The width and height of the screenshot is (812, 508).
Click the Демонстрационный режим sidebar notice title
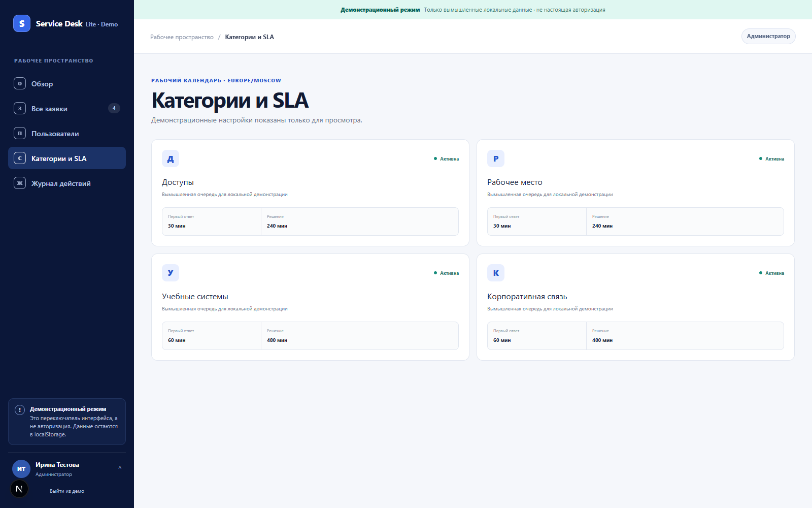[x=68, y=409]
